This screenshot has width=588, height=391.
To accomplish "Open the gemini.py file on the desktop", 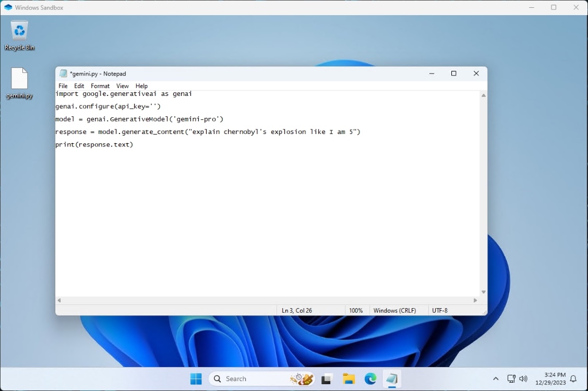I will point(19,78).
